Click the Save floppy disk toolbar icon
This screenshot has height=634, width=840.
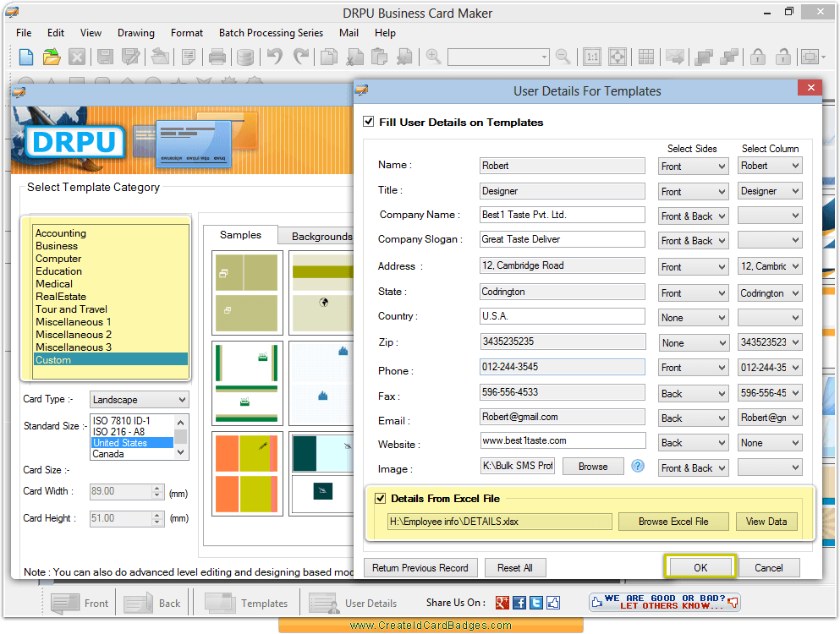105,57
